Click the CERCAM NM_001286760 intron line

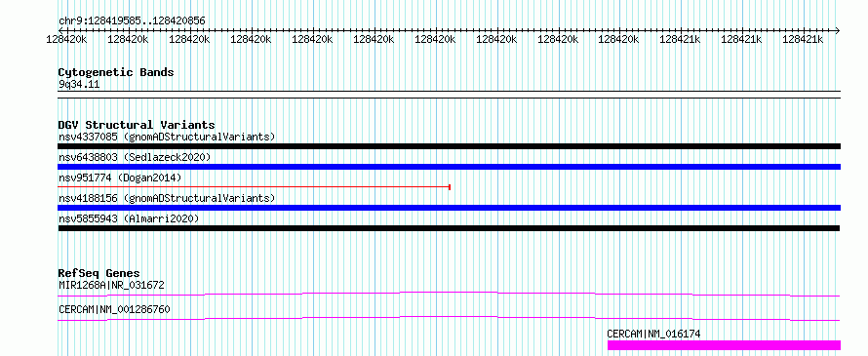pyautogui.click(x=449, y=318)
